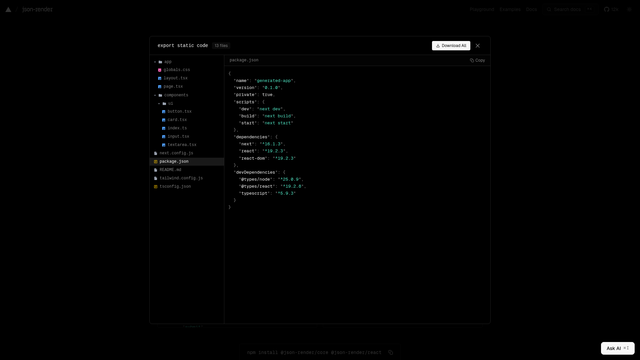Viewport: 640px width, 360px height.
Task: Close the export static code dialog
Action: click(478, 46)
